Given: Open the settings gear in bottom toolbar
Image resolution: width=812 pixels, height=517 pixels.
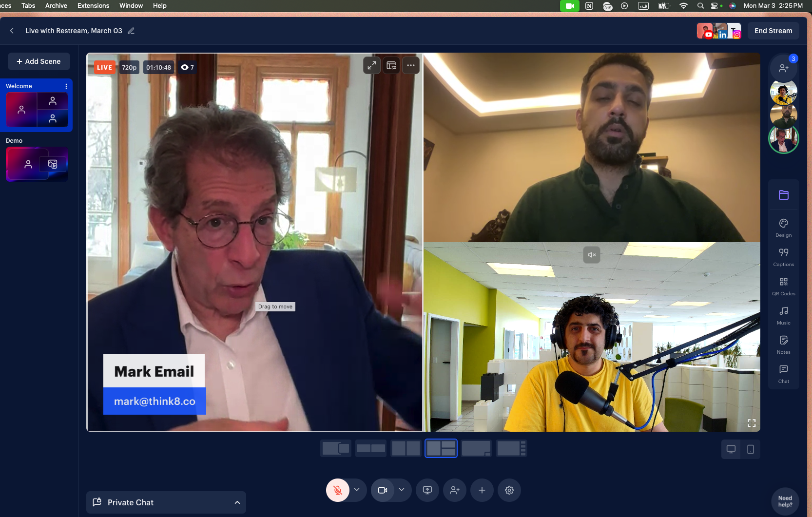Looking at the screenshot, I should 509,490.
